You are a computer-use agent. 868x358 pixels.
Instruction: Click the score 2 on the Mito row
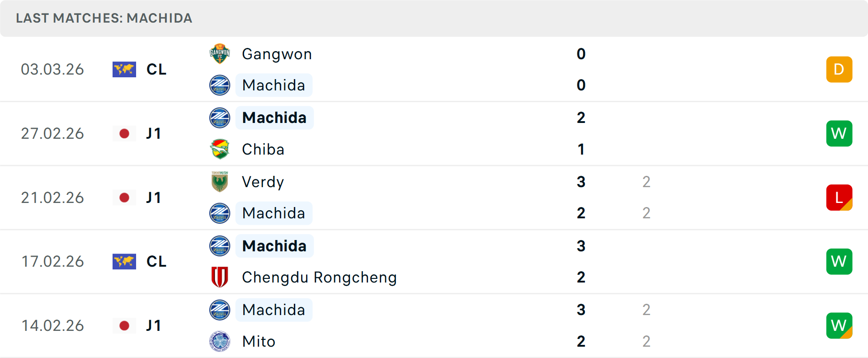click(581, 341)
